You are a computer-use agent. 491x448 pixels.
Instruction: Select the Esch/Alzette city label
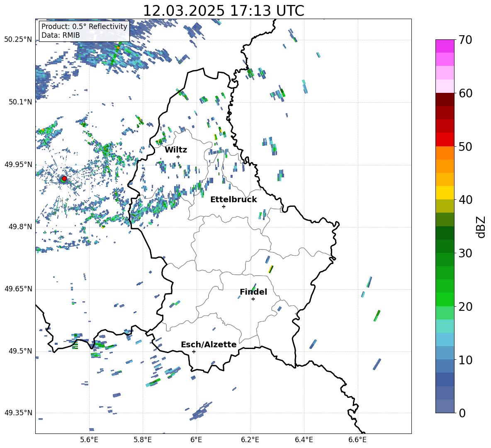[x=209, y=344]
